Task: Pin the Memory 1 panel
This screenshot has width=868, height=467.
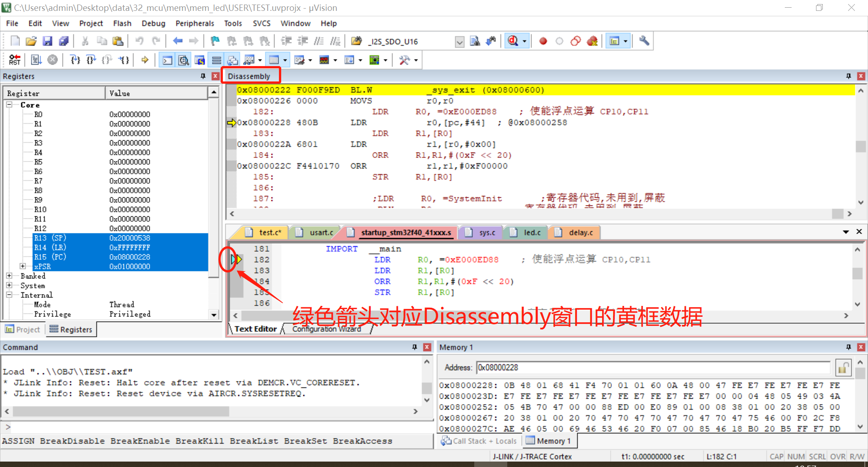Action: [849, 347]
